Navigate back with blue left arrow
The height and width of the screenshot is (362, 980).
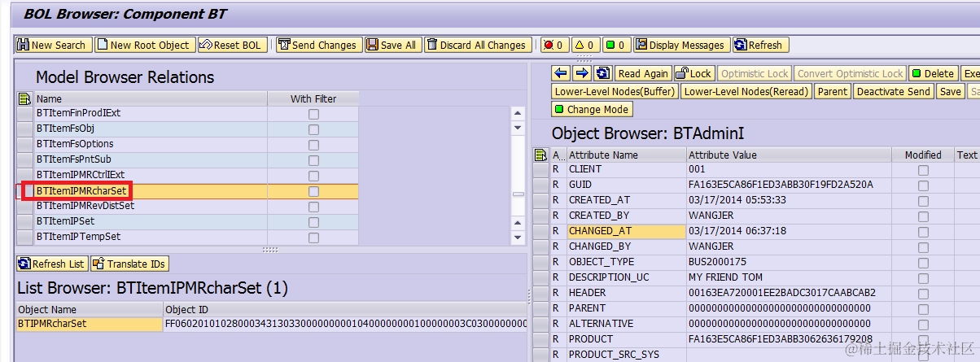click(x=562, y=73)
